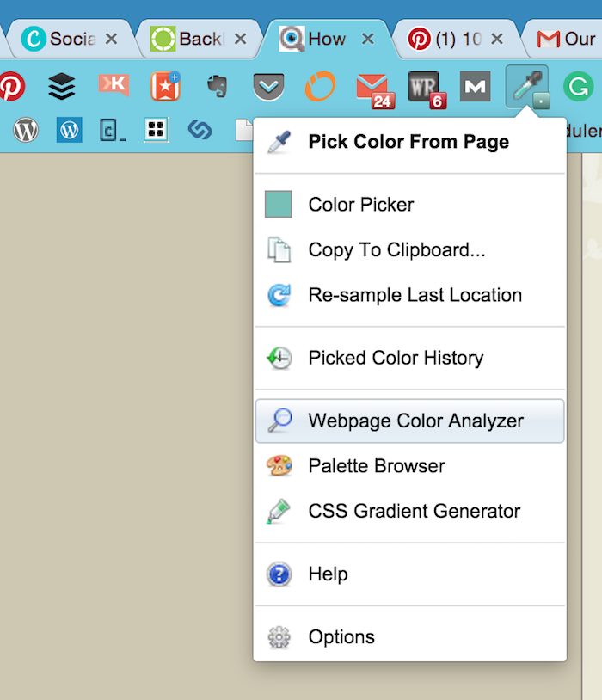Click the teal Color Picker swatch
602x700 pixels.
click(279, 205)
